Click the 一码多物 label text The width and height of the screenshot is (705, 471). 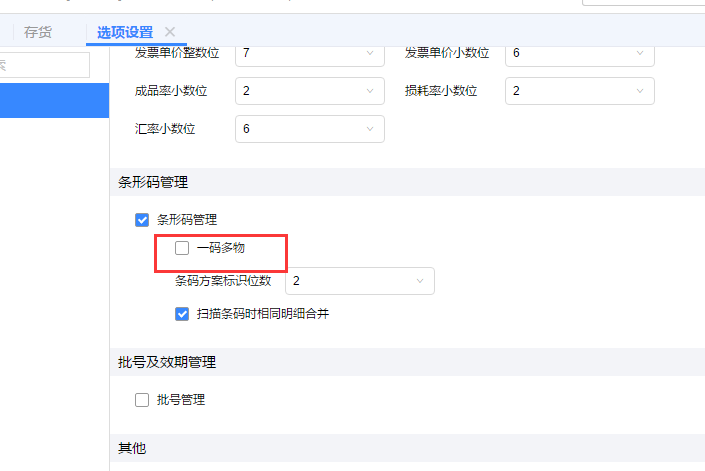(x=221, y=248)
